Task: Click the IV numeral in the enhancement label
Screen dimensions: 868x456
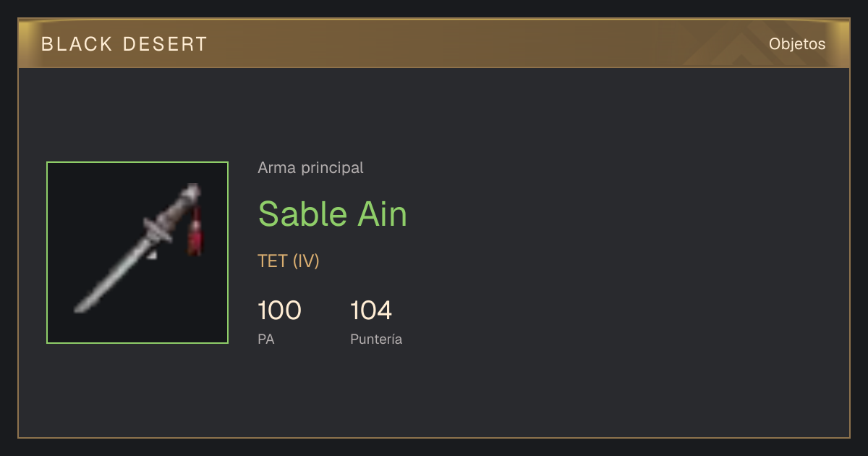Action: point(306,261)
